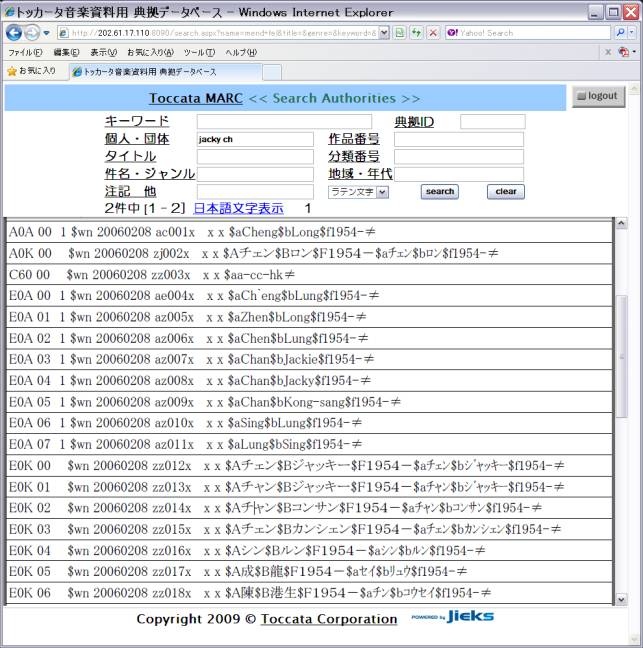The height and width of the screenshot is (648, 643).
Task: Select the row E0A 05 $aChan$bKong-sang
Action: [309, 402]
